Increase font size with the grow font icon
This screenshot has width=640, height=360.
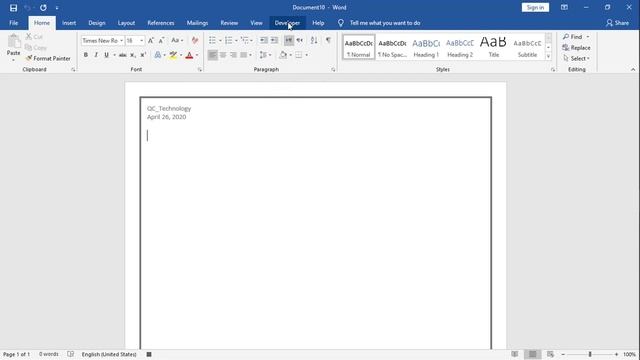[151, 40]
